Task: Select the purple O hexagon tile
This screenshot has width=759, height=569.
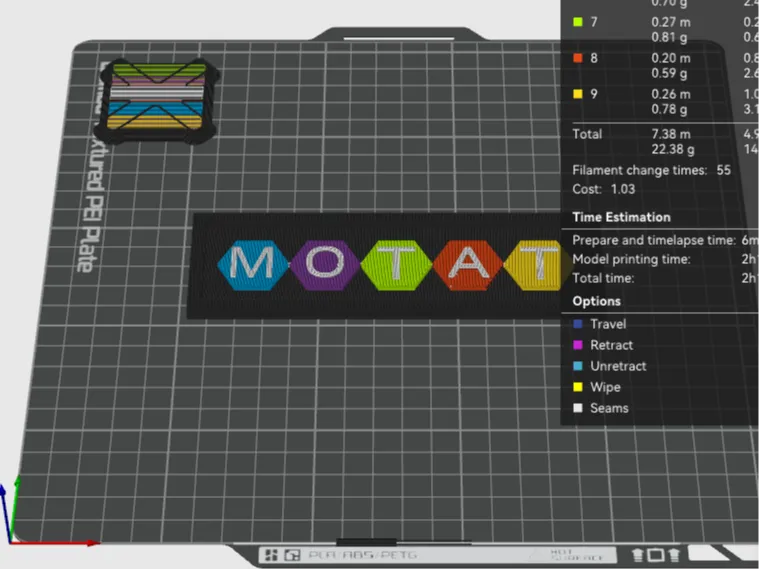Action: pos(325,265)
